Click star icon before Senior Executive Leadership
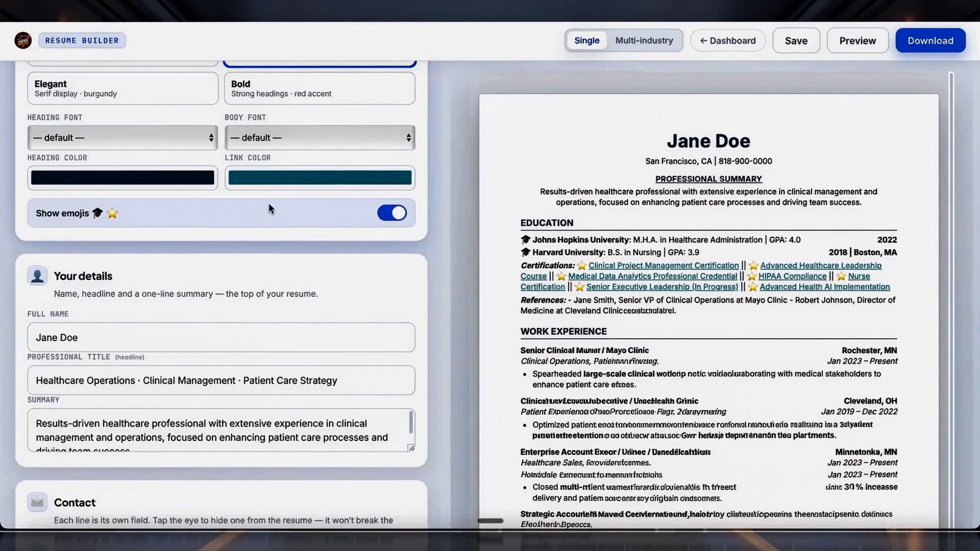 (579, 287)
